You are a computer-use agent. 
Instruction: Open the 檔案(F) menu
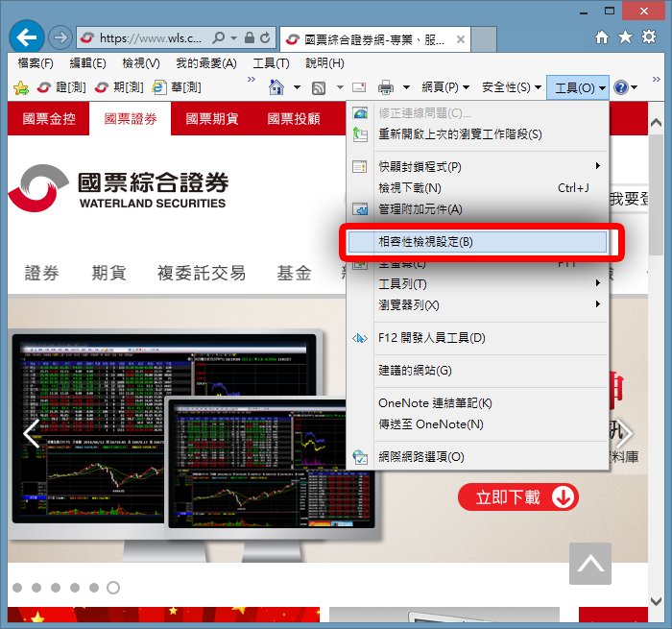click(36, 63)
